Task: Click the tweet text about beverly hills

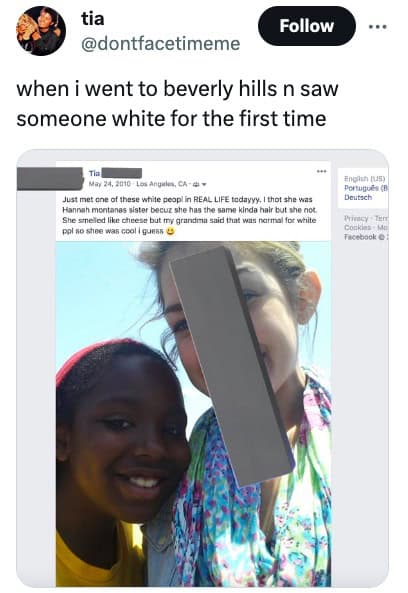Action: 177,104
